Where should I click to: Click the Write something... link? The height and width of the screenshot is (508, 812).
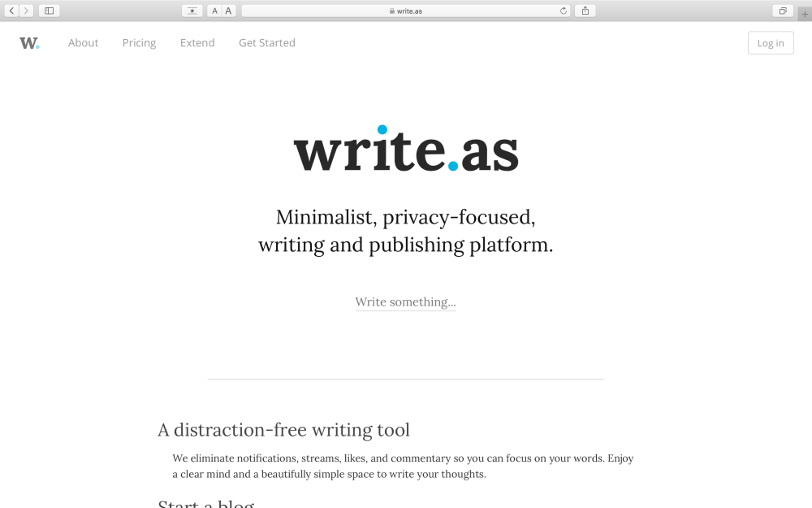pyautogui.click(x=405, y=302)
